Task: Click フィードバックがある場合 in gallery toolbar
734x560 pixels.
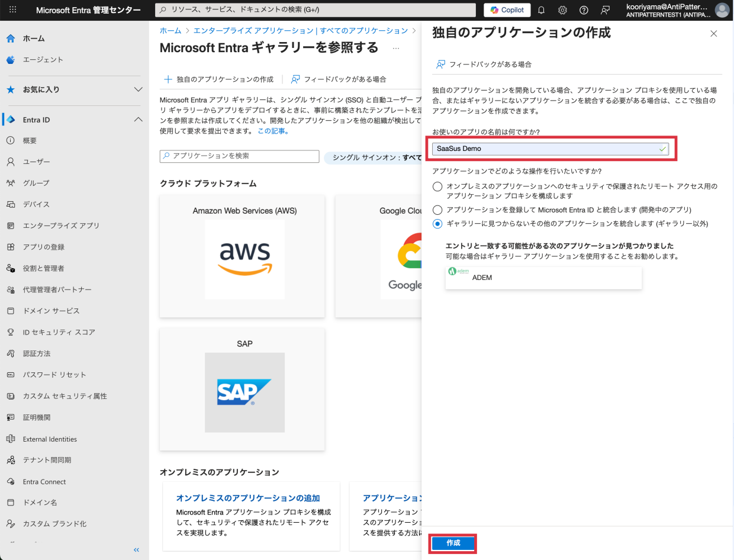Action: click(339, 79)
